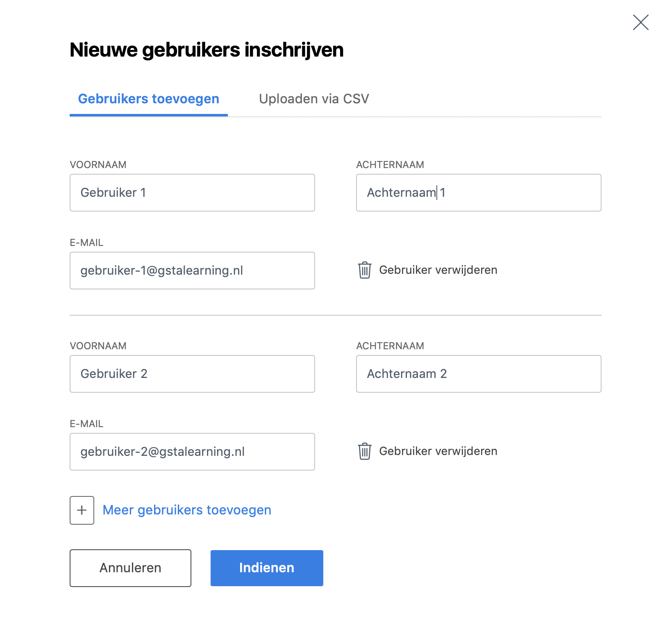
Task: Close the Nieuwe gebruikers inschrijven dialog
Action: [640, 23]
